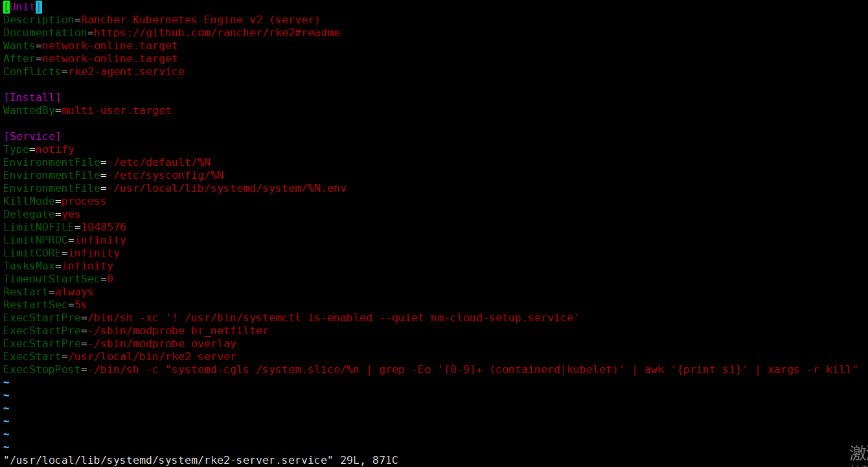Click the ExecStopPost command line
The height and width of the screenshot is (467, 868).
pos(430,370)
